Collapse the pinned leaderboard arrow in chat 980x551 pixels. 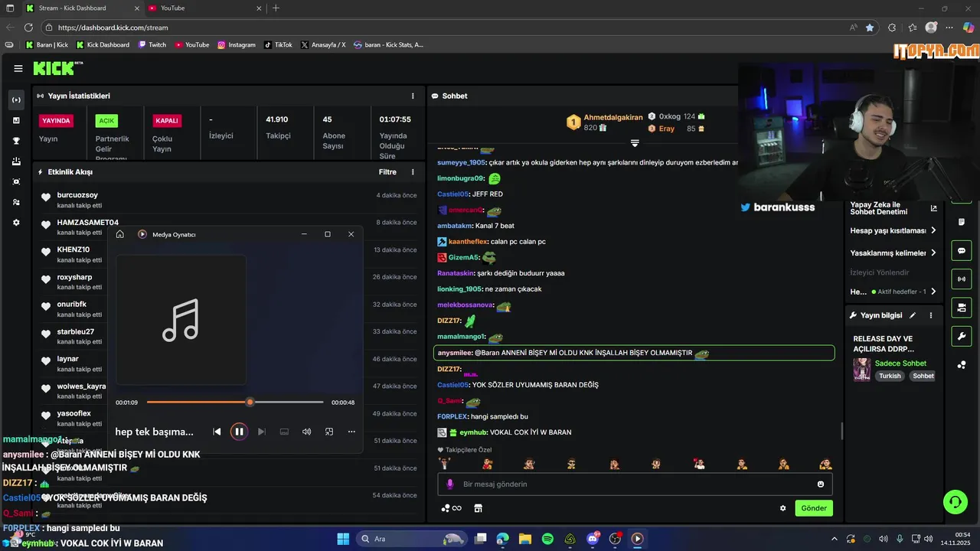click(x=635, y=143)
